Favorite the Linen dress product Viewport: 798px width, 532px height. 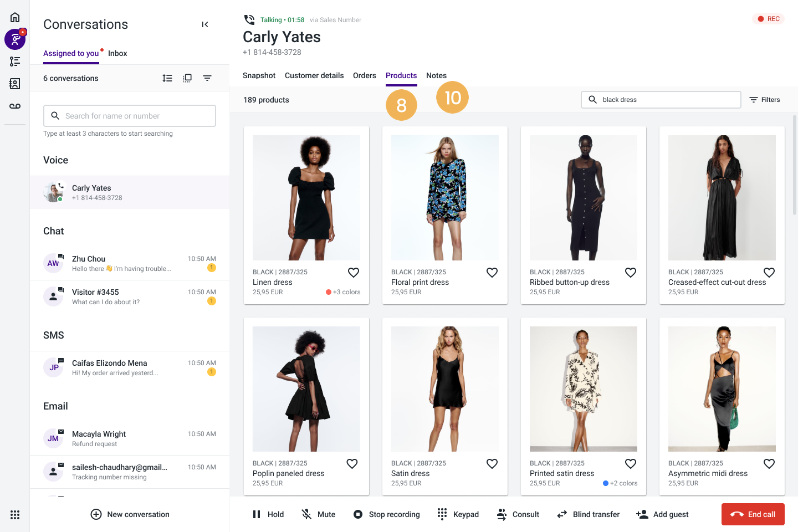(354, 272)
